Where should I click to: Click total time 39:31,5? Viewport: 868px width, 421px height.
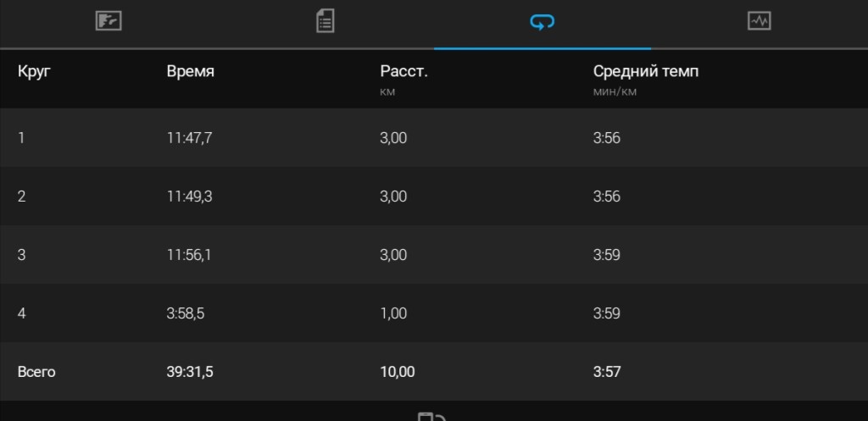[x=190, y=372]
